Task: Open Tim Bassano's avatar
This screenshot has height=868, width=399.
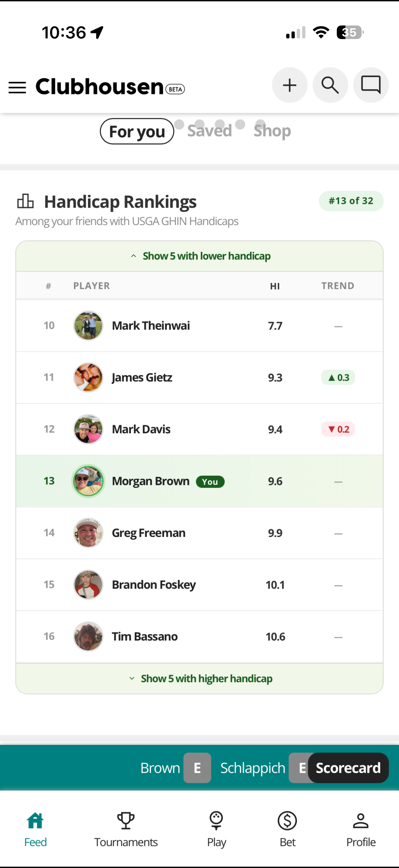Action: coord(88,636)
